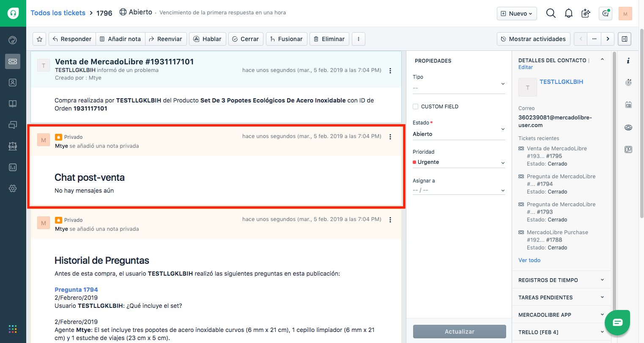Click the Freshdesk headset logo
The image size is (644, 343).
(x=13, y=13)
